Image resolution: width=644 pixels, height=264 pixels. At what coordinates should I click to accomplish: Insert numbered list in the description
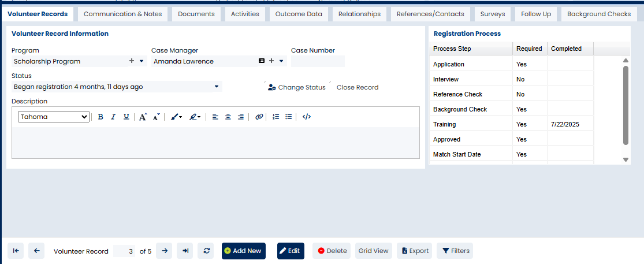[x=276, y=117]
